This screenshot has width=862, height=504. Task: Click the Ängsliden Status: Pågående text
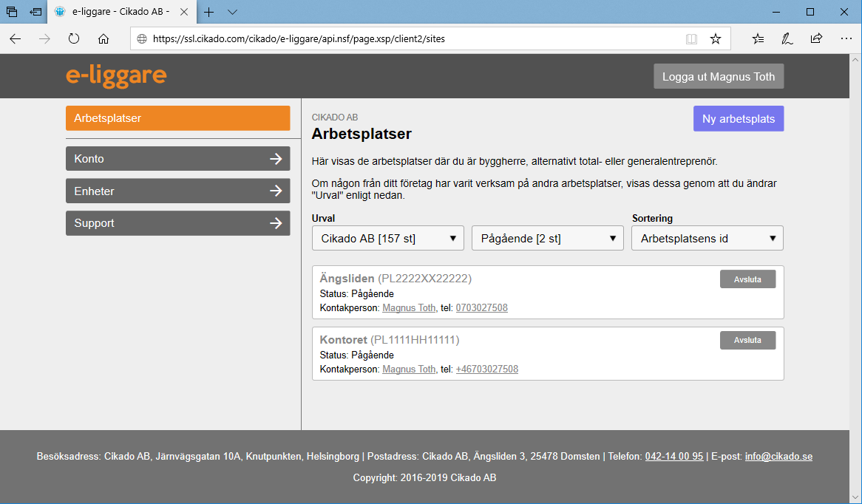click(x=357, y=294)
